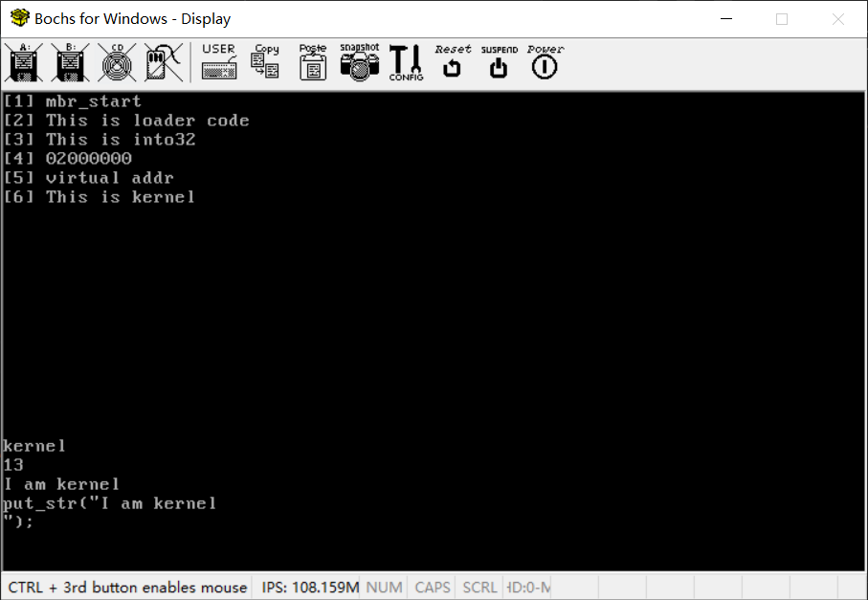Image resolution: width=868 pixels, height=600 pixels.
Task: Toggle the mouse capture icon
Action: (164, 62)
